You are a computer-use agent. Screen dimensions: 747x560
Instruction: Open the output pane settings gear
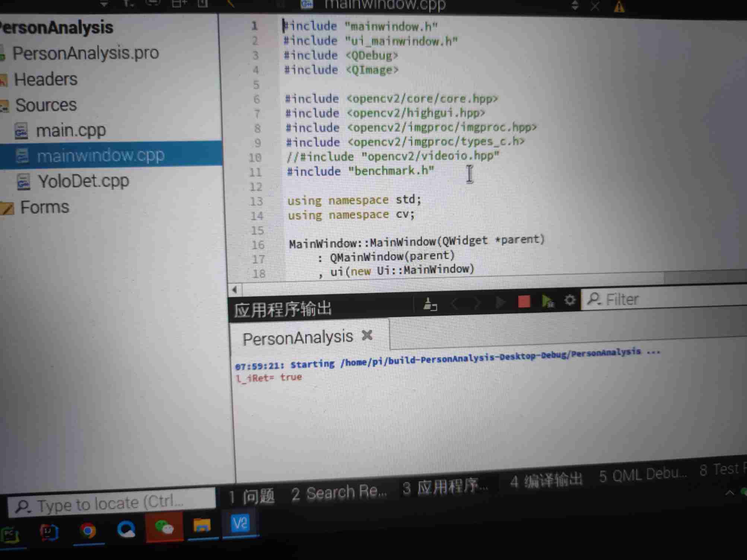click(x=569, y=300)
